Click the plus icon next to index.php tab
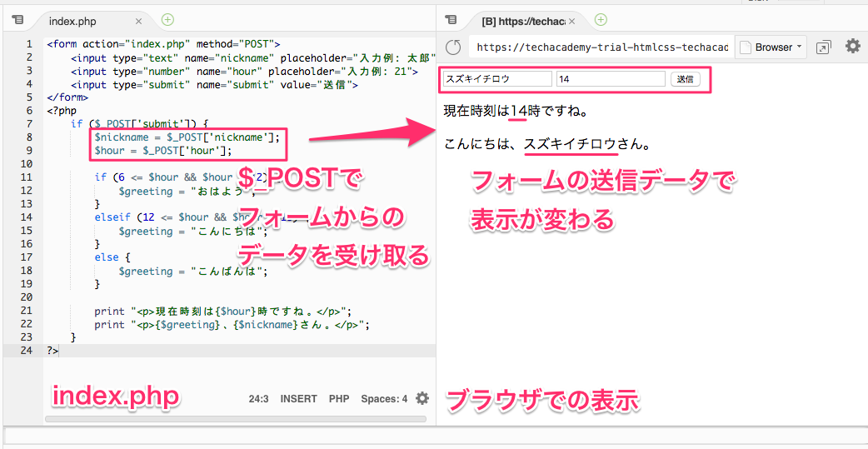The width and height of the screenshot is (868, 449). coord(167,20)
